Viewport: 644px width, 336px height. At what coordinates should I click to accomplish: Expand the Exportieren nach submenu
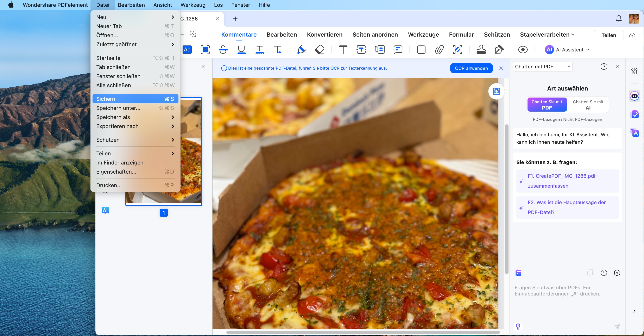(x=135, y=126)
